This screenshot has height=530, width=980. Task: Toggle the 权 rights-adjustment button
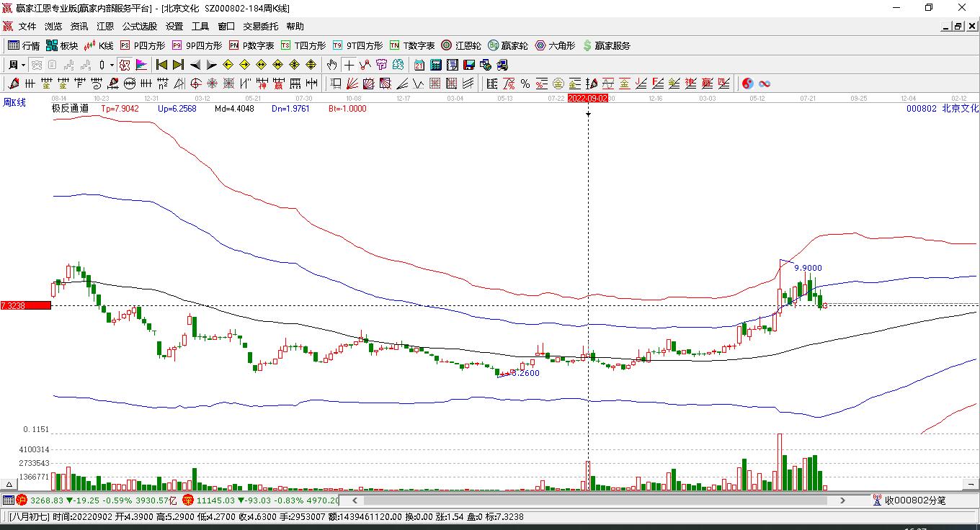pyautogui.click(x=125, y=65)
